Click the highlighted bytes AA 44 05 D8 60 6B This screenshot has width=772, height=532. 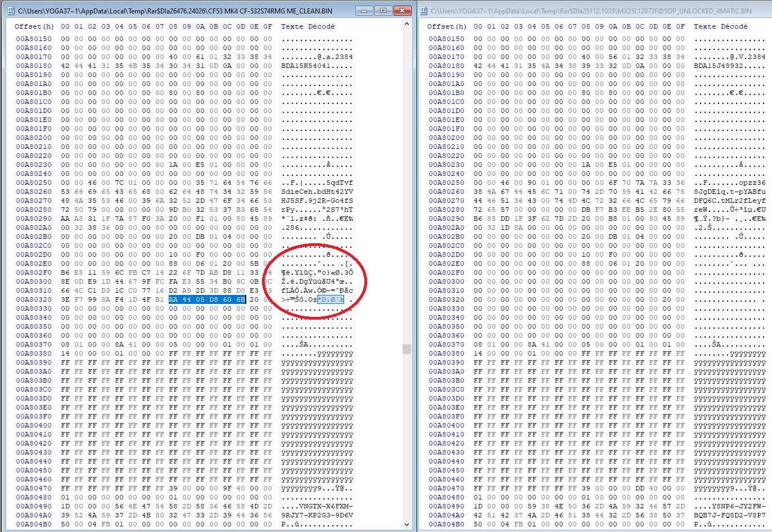click(207, 299)
